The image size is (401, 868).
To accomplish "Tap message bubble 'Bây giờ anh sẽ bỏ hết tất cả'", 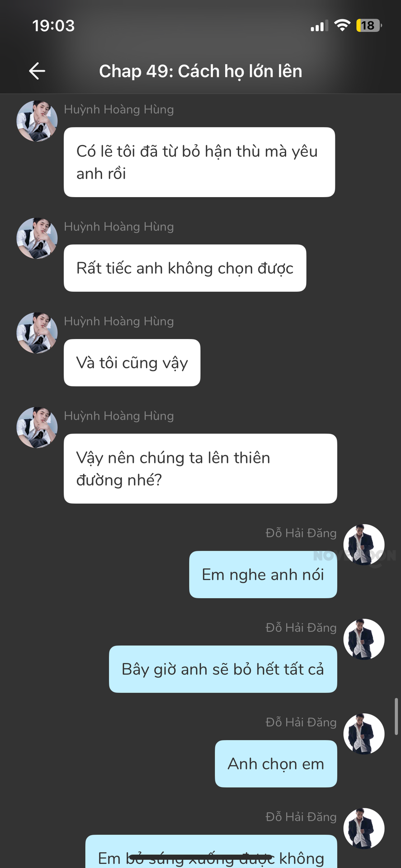I will click(223, 669).
